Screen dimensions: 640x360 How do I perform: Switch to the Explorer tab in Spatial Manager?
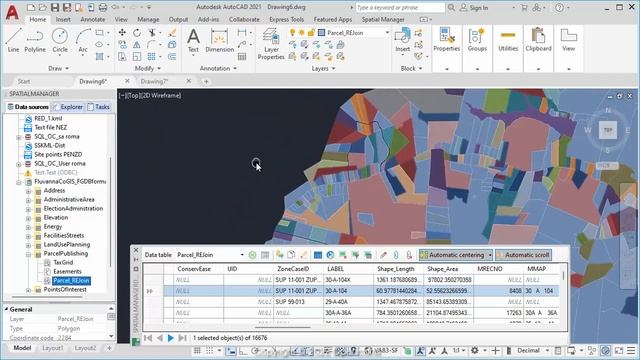68,107
